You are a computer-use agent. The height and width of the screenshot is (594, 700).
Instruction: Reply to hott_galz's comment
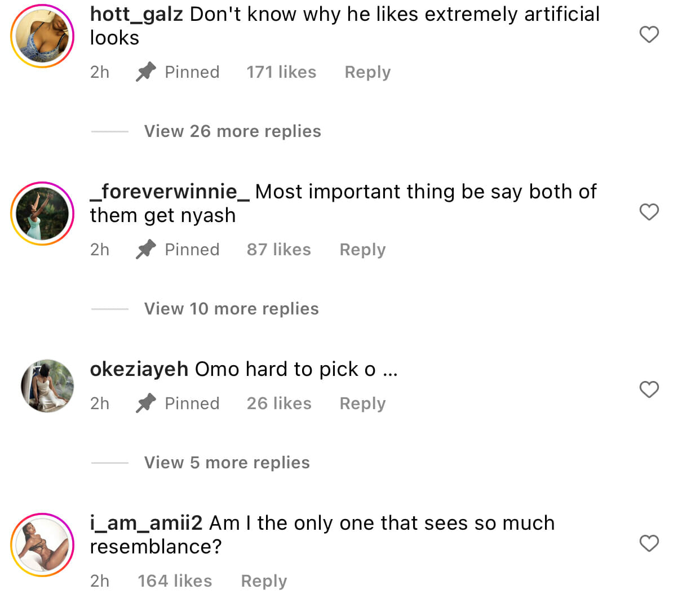tap(367, 72)
